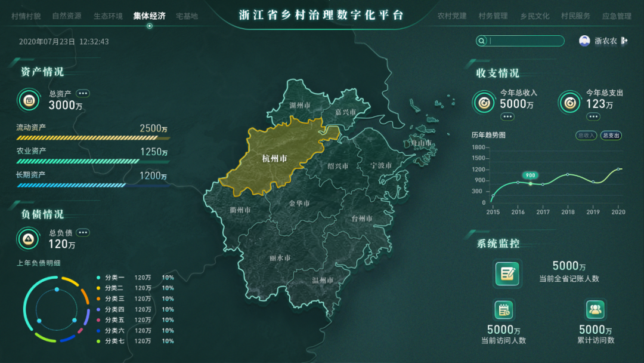Switch to the 生态环境 tab
This screenshot has height=363, width=644.
(x=109, y=16)
